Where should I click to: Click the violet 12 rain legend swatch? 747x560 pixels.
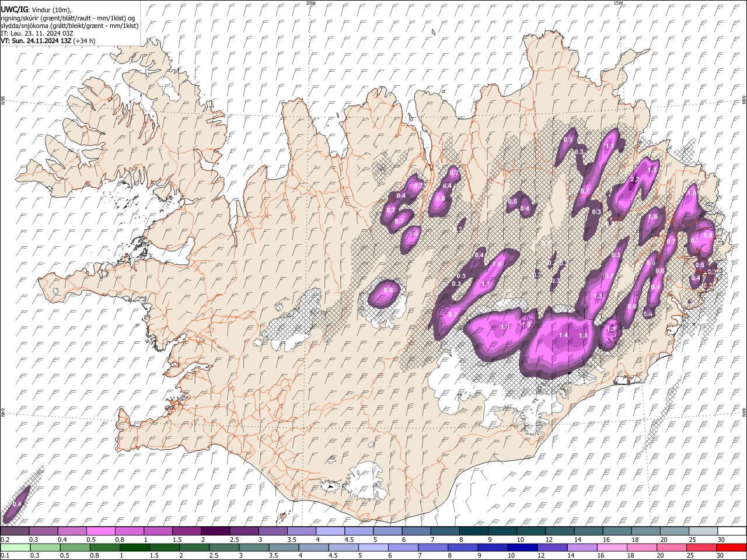click(552, 547)
